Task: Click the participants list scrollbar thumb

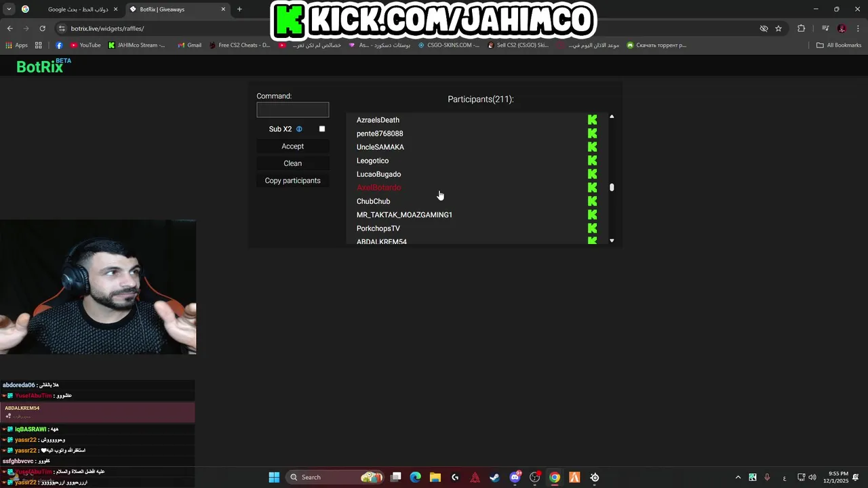Action: coord(612,188)
